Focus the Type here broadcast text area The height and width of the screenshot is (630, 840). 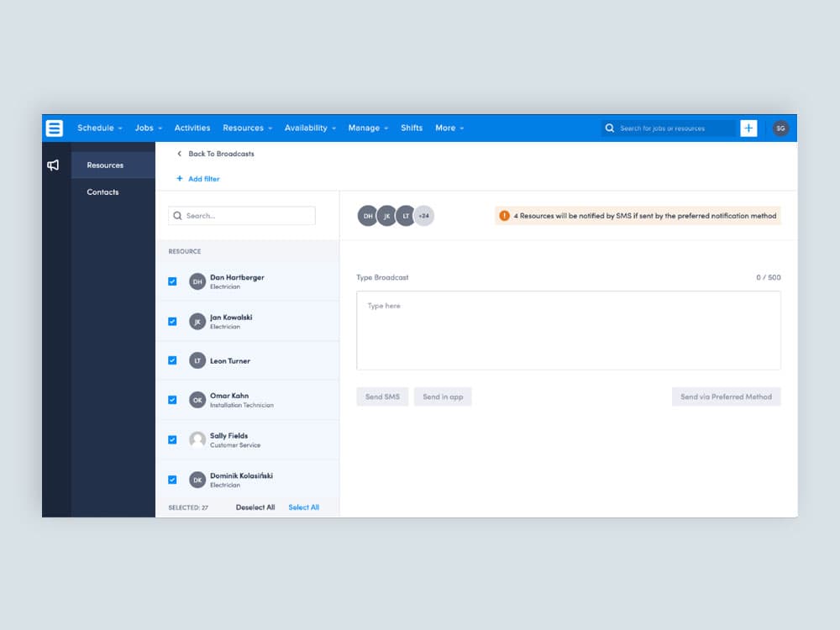pos(569,330)
